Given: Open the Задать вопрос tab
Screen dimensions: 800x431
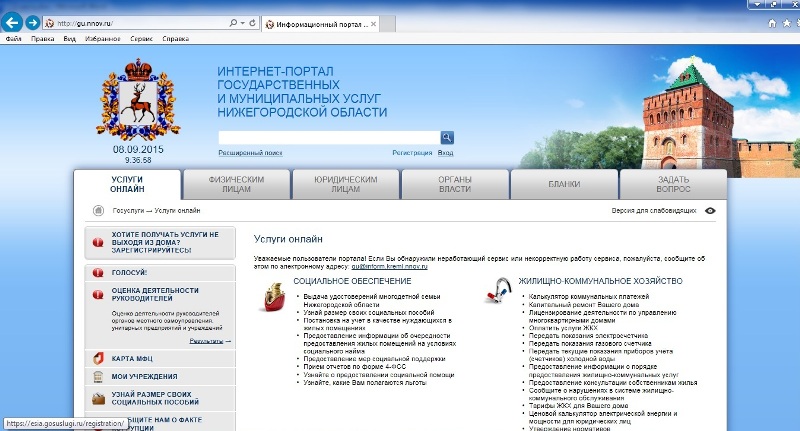Looking at the screenshot, I should click(673, 184).
